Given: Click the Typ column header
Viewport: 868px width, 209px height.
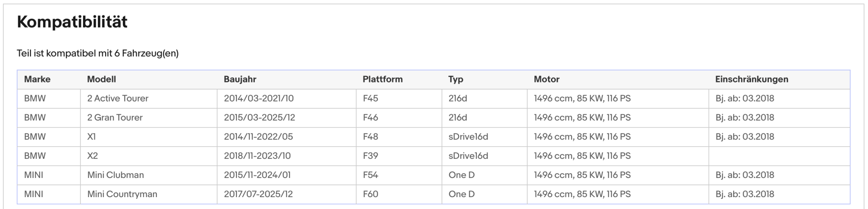Looking at the screenshot, I should click(456, 79).
